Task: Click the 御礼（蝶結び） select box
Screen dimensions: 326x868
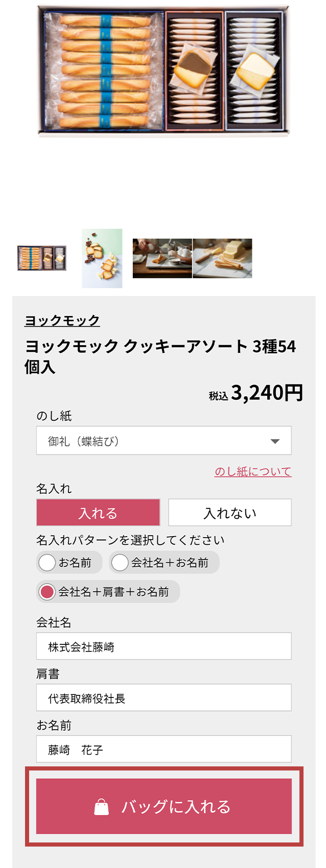Action: point(153,441)
